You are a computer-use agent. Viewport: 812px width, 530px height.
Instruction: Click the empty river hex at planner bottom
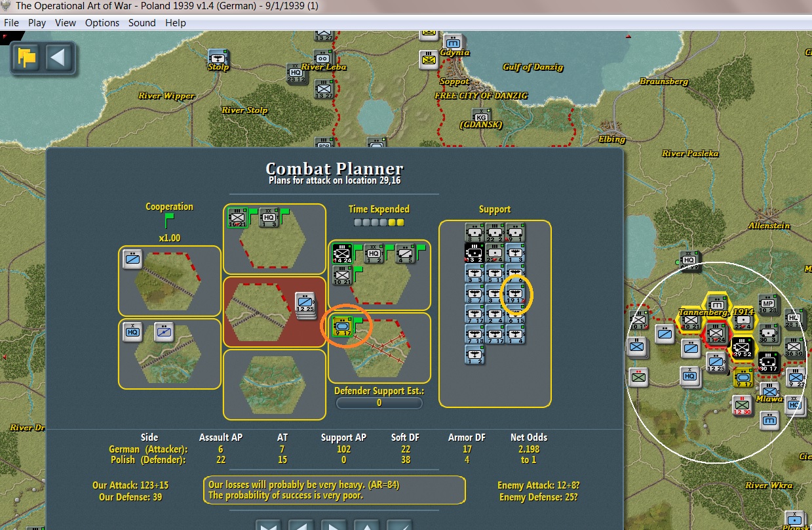274,384
